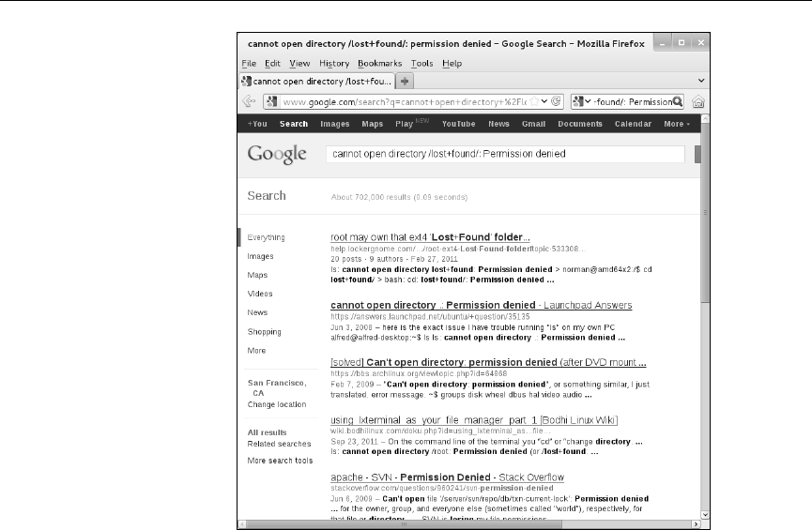Image resolution: width=812 pixels, height=530 pixels.
Task: Open the View menu
Action: pyautogui.click(x=299, y=63)
